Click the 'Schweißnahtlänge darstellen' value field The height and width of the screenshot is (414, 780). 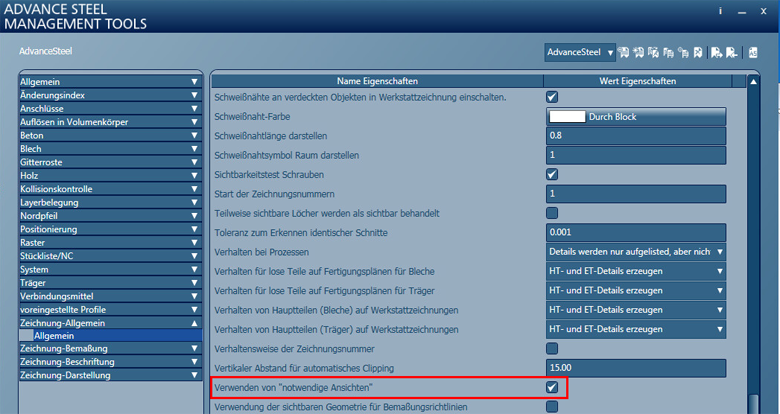[636, 136]
